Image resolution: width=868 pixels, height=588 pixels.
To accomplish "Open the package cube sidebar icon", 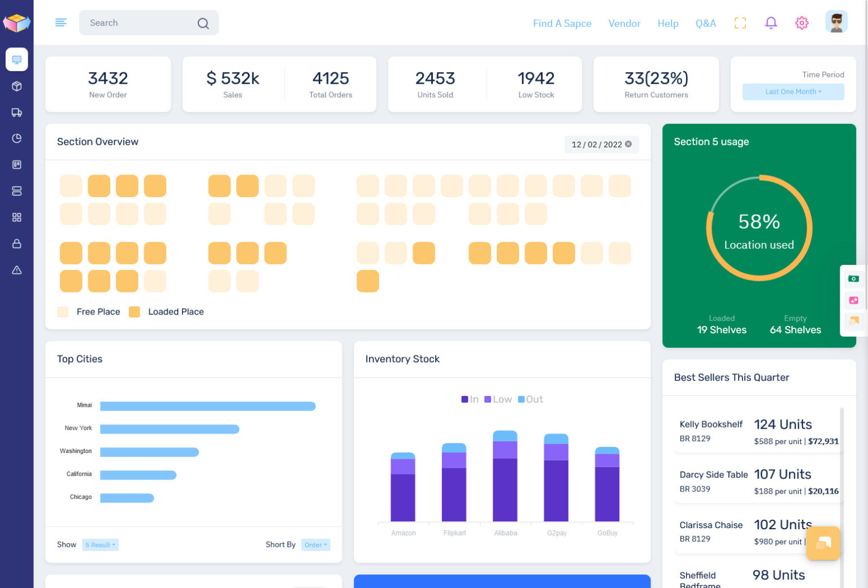I will (x=17, y=86).
